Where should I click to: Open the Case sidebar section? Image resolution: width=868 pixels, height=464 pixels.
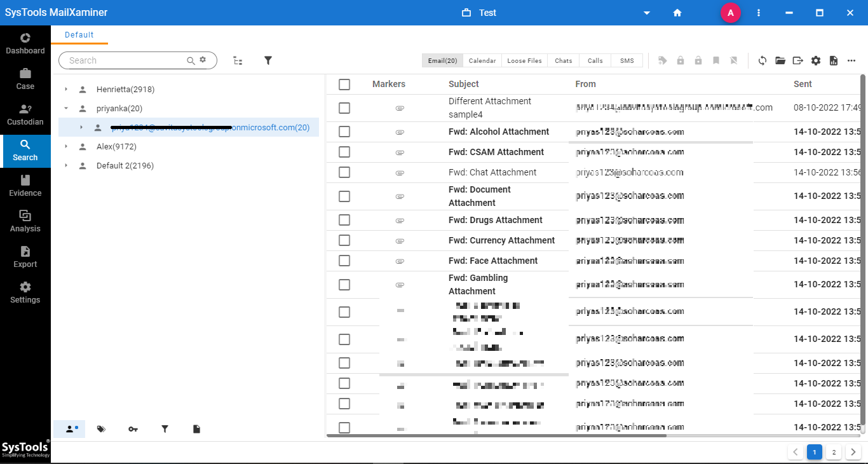(25, 79)
